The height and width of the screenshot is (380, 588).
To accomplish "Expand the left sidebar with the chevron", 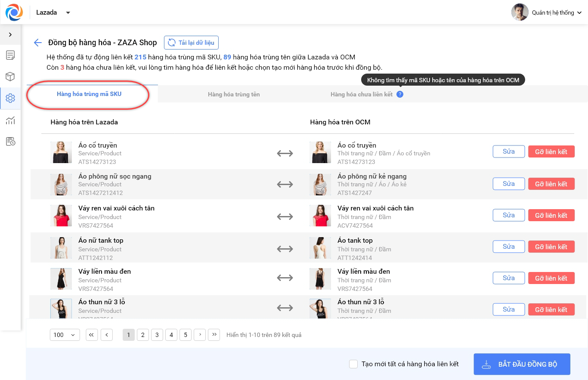I will [10, 34].
